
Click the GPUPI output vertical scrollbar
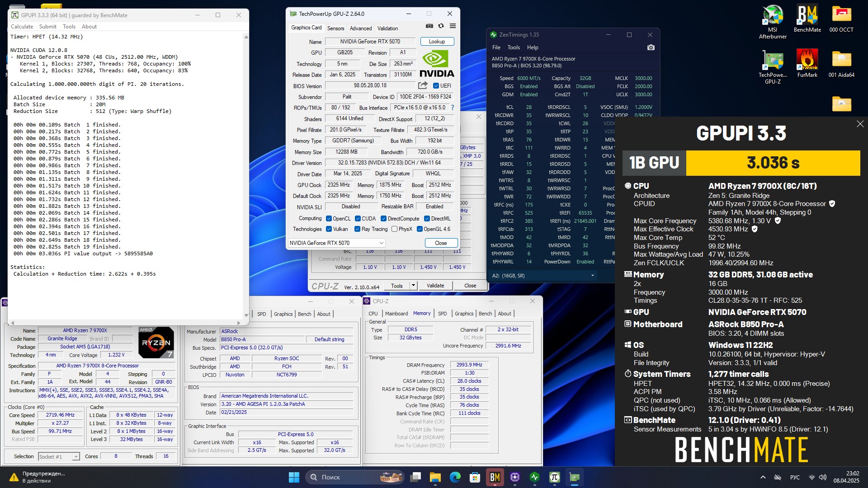coord(246,176)
